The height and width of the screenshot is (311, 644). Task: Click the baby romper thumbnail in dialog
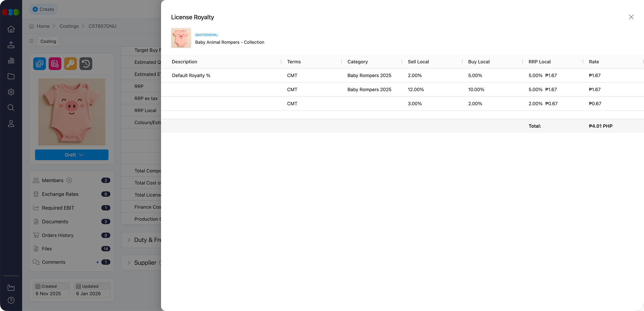point(181,38)
